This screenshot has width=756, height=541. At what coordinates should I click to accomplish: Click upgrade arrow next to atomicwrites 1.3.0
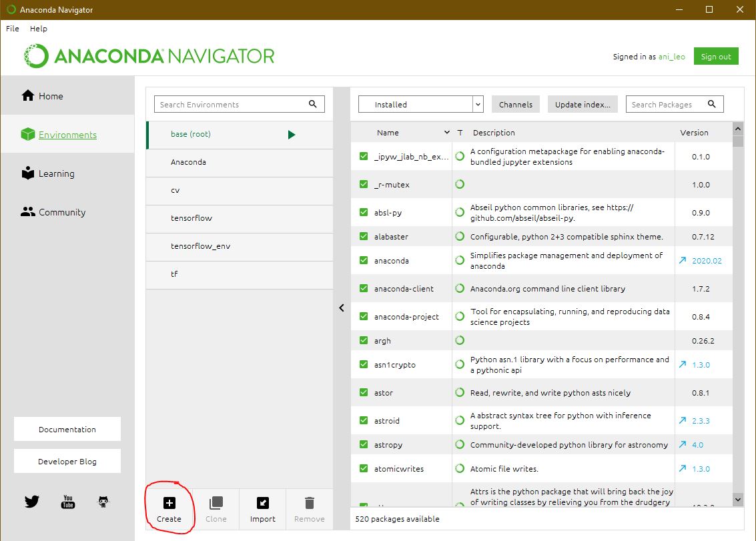point(682,468)
